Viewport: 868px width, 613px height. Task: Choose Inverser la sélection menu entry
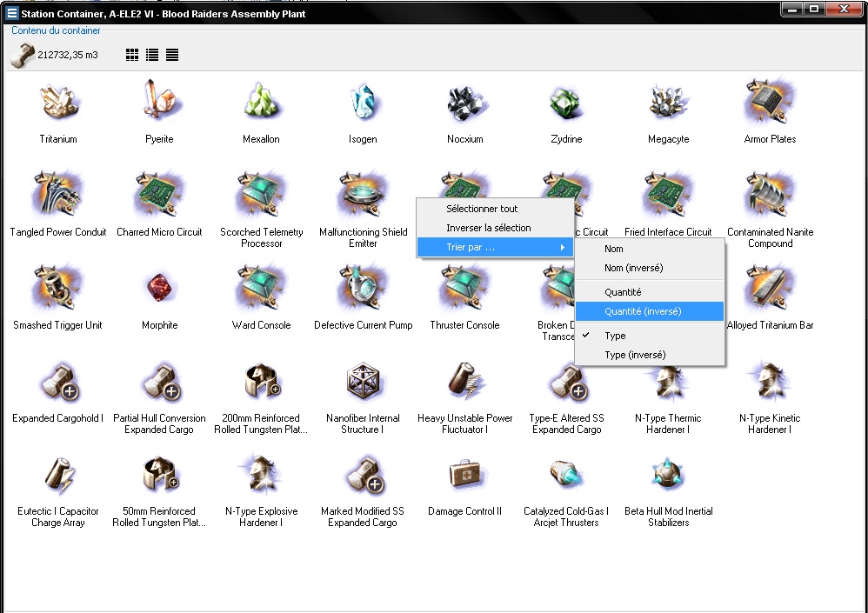click(495, 228)
